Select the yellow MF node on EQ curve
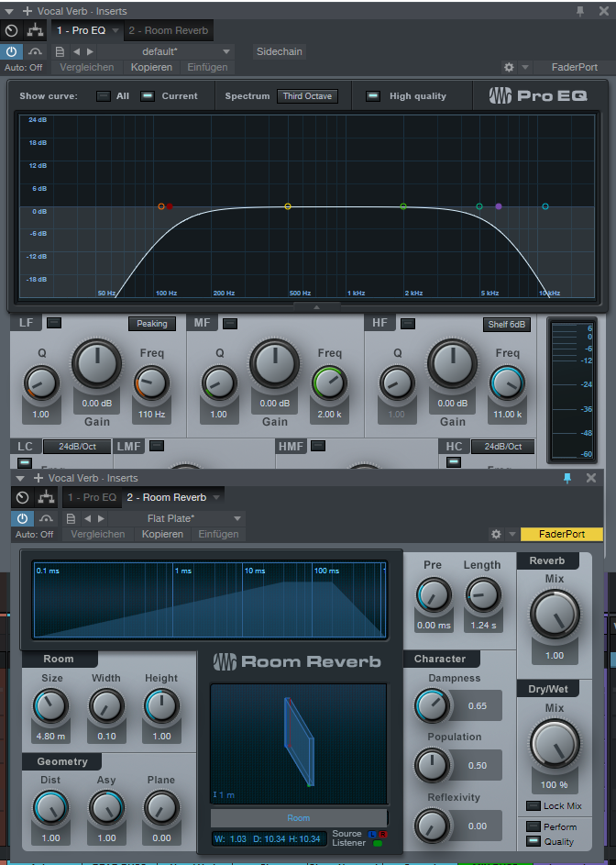 [287, 206]
